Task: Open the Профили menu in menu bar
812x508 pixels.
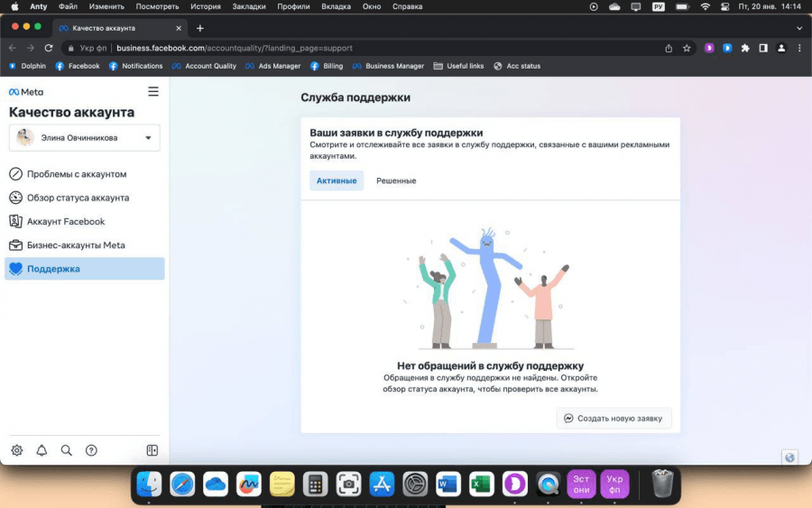Action: click(293, 6)
